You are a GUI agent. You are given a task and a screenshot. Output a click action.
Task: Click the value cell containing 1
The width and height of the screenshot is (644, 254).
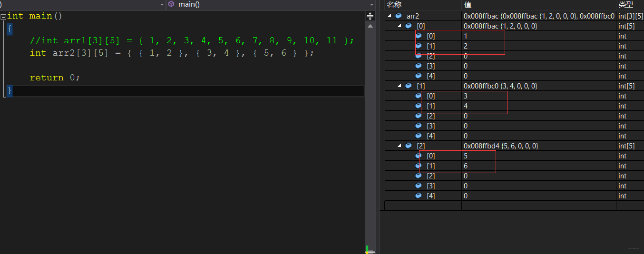[539, 36]
